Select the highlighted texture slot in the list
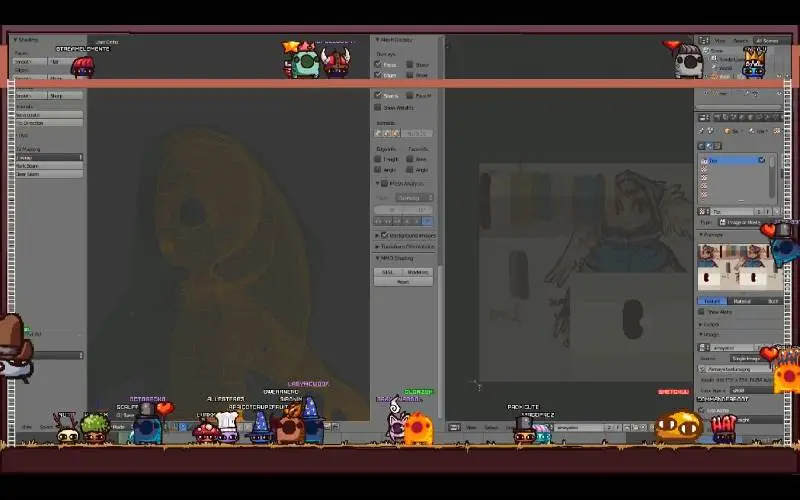 click(736, 160)
